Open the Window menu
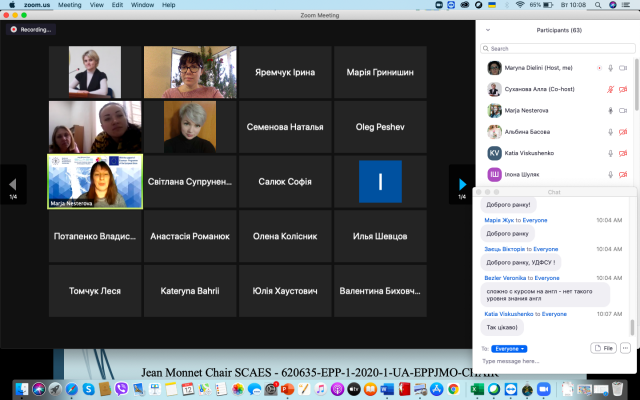 click(x=142, y=5)
